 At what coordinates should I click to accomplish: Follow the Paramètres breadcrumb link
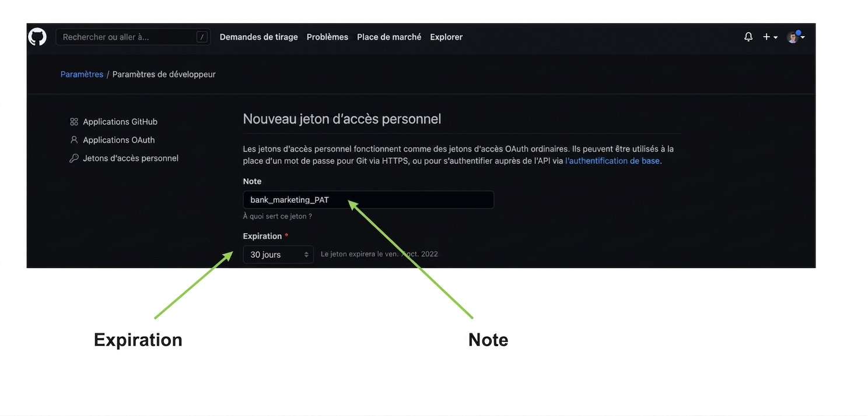click(82, 74)
